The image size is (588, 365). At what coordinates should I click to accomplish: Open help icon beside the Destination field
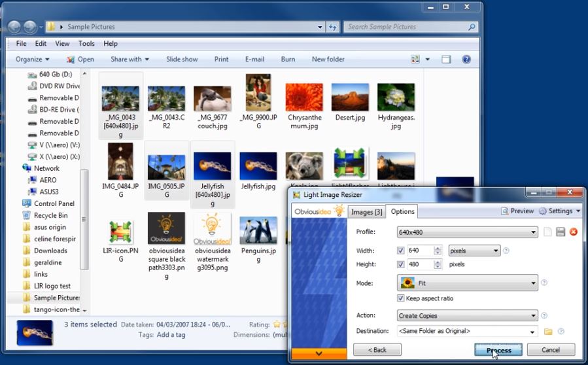[x=561, y=331]
